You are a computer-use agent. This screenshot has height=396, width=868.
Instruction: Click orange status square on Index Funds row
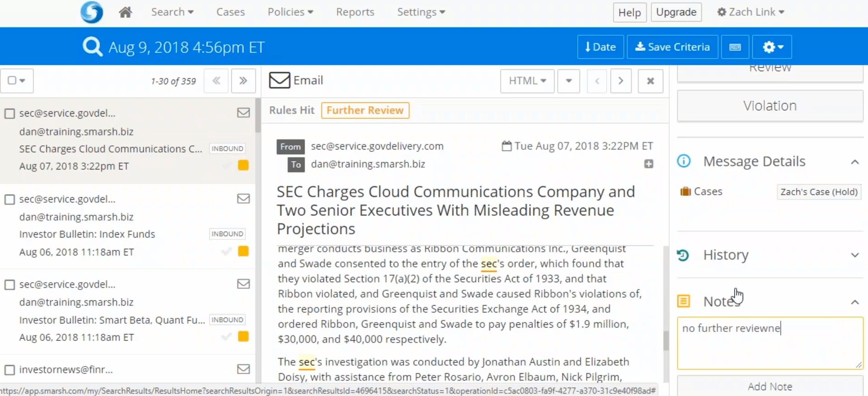pos(243,251)
